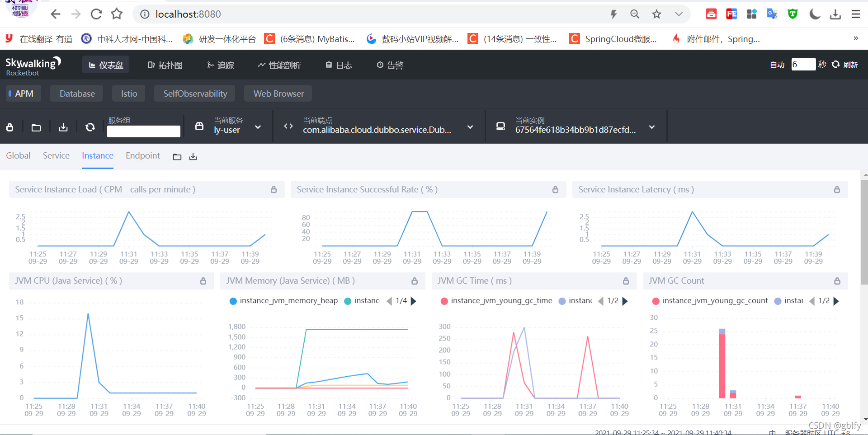
Task: Toggle night mode with the moon icon
Action: click(815, 14)
